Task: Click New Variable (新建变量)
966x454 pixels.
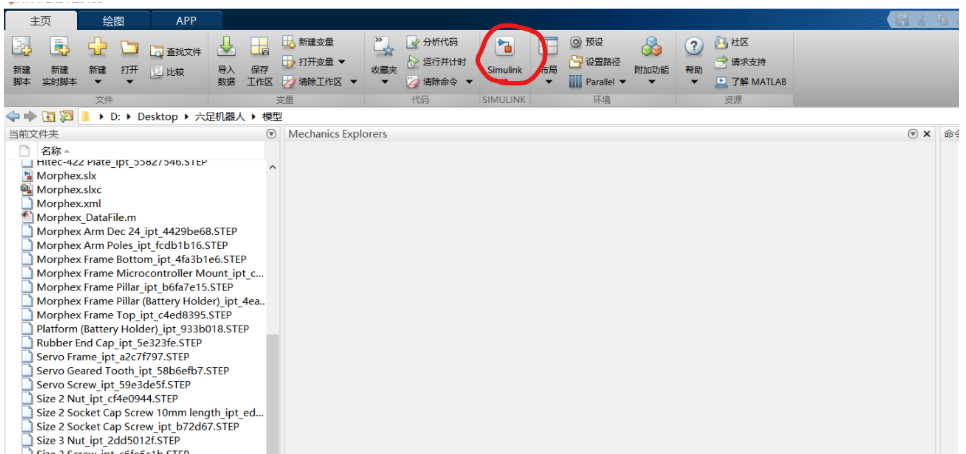Action: pos(308,42)
